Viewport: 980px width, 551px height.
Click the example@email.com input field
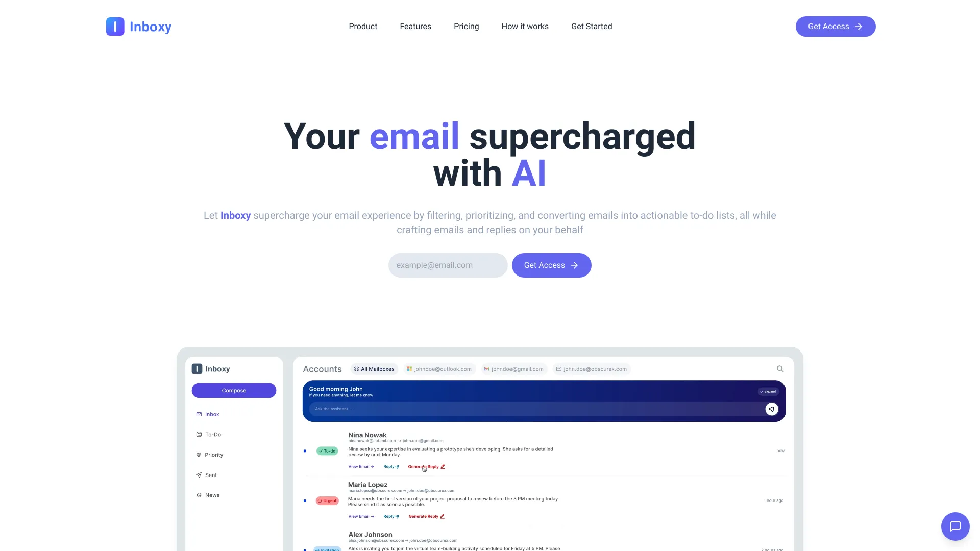(x=448, y=265)
